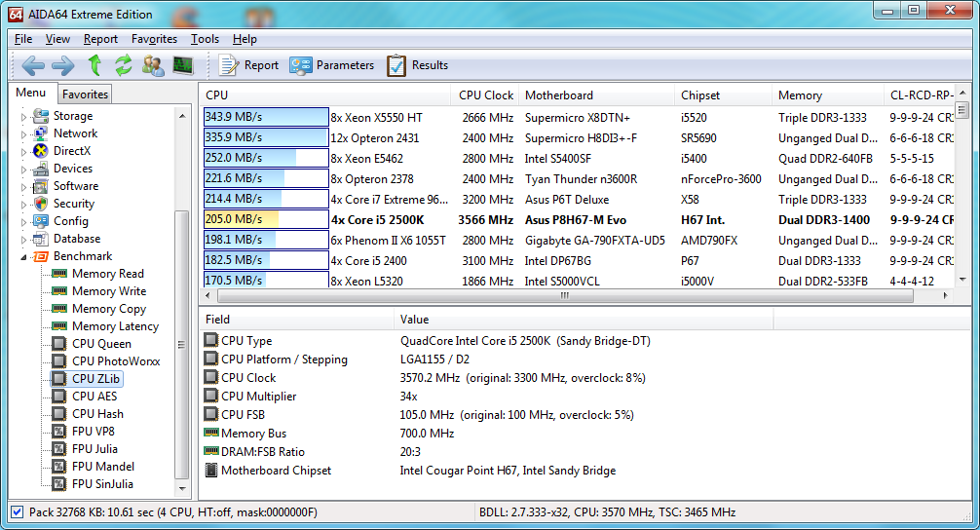Select the Devices tree icon
The height and width of the screenshot is (530, 980).
point(41,169)
